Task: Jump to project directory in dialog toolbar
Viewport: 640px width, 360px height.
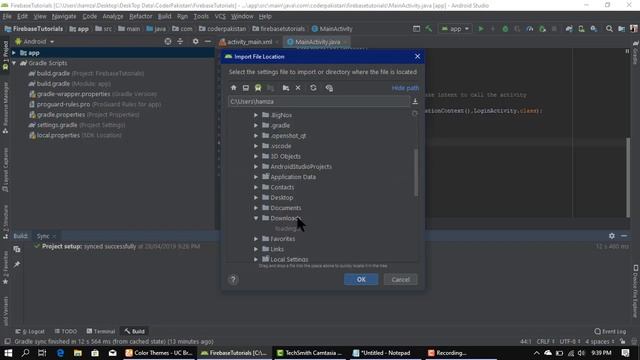Action: pyautogui.click(x=258, y=88)
